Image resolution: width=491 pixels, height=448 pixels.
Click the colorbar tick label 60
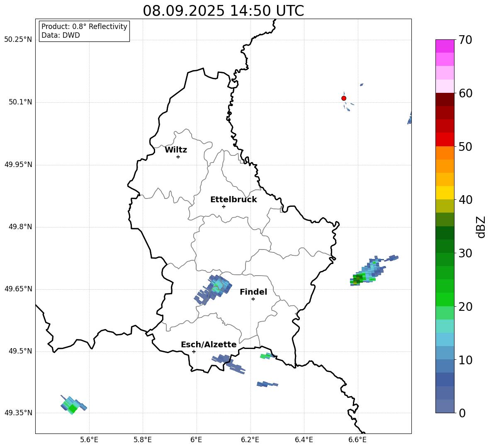466,93
